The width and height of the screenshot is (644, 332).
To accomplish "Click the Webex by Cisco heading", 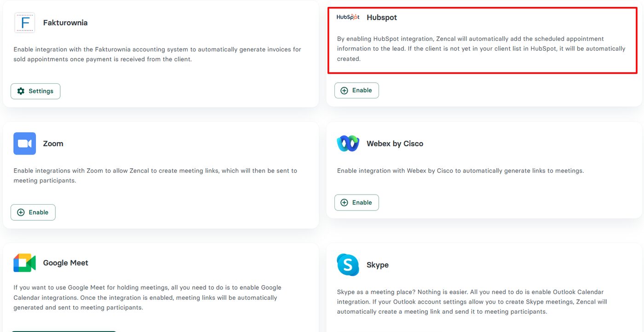I will pos(395,143).
